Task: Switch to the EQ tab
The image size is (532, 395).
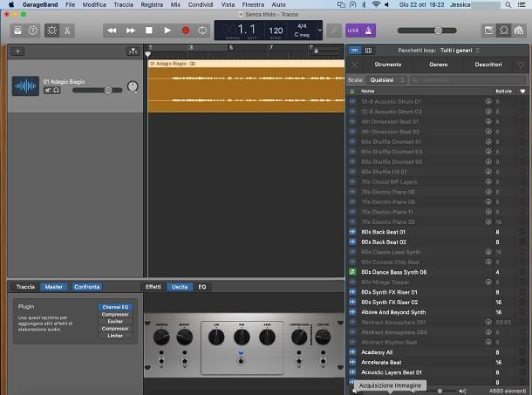Action: 201,287
